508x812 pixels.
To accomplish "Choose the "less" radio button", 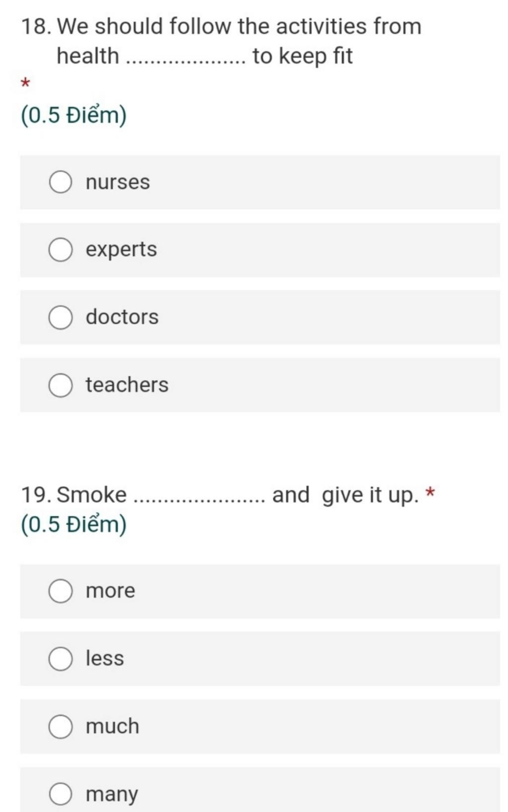I will [61, 658].
